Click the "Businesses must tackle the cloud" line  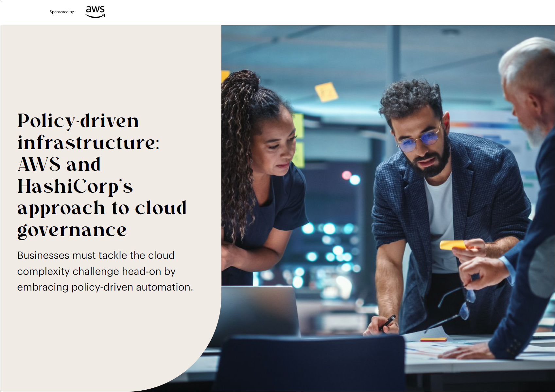point(96,255)
